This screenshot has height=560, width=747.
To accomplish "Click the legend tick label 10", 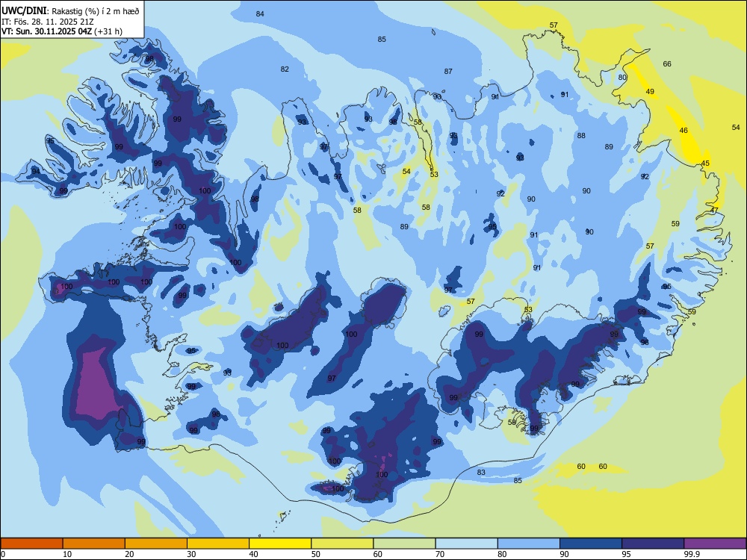I will coord(67,554).
